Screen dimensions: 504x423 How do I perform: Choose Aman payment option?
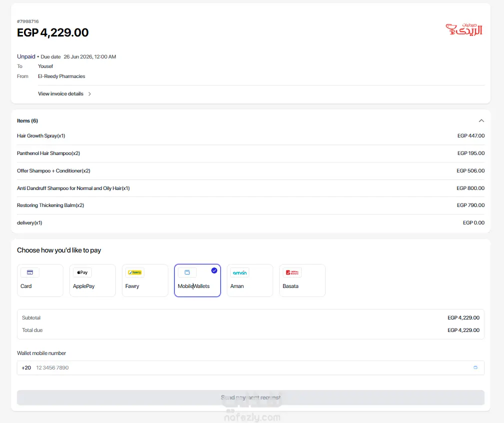250,280
